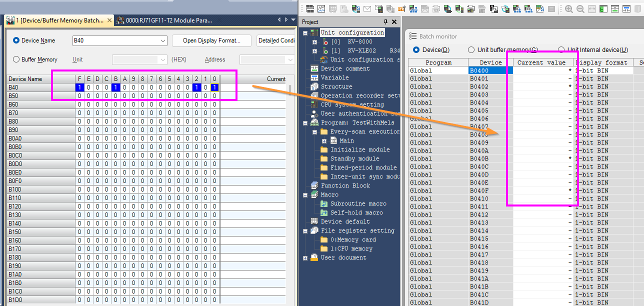
Task: Toggle bit 0 of device B40
Action: [x=214, y=87]
